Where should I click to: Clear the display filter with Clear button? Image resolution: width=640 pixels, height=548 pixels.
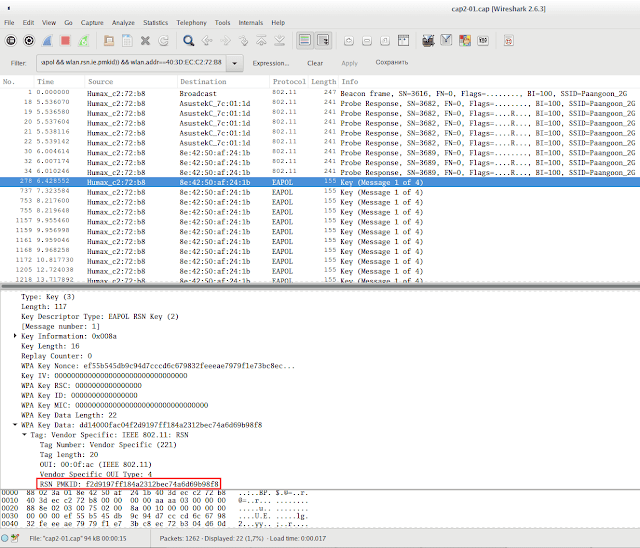(315, 63)
